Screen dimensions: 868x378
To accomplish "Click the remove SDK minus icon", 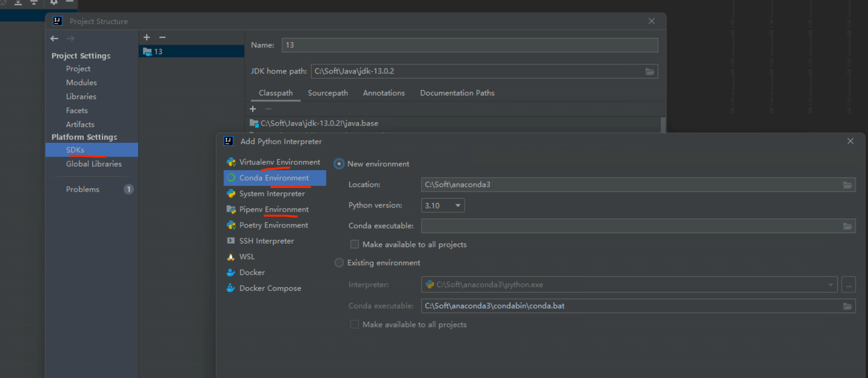I will [x=162, y=37].
